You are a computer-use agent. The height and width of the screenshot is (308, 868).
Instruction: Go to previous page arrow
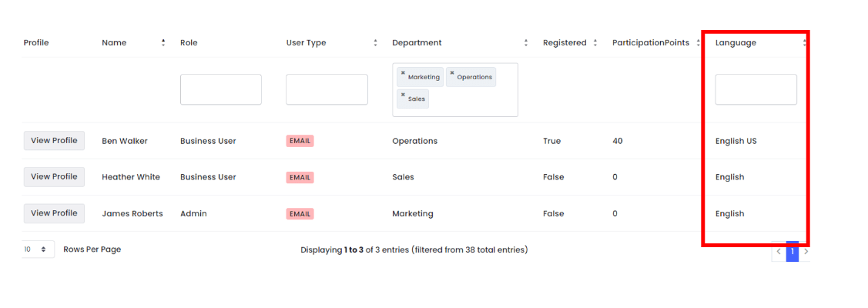[x=779, y=251]
